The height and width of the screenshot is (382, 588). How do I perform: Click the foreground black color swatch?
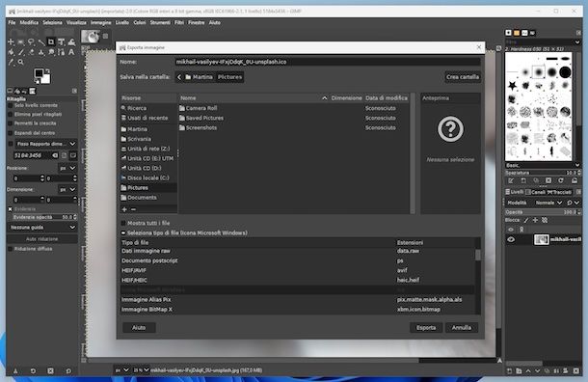point(39,72)
